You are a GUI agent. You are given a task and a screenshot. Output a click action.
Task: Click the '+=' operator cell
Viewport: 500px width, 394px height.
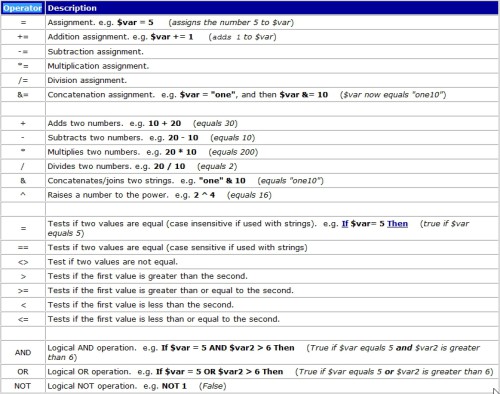pyautogui.click(x=23, y=37)
